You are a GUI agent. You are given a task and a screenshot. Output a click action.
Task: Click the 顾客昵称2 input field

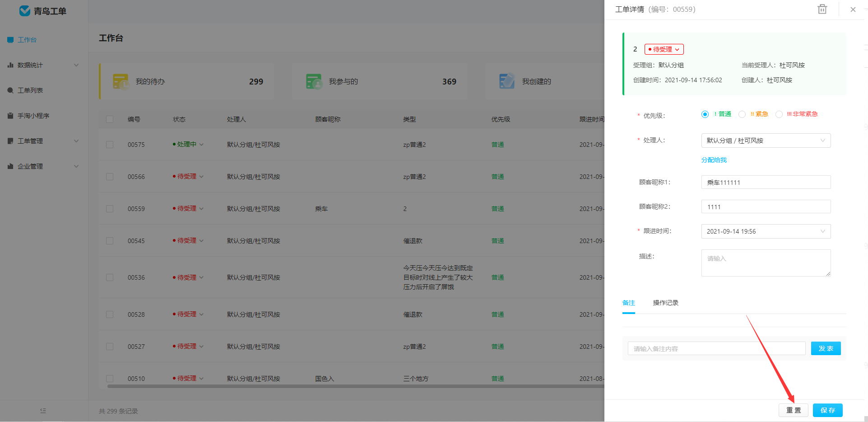[766, 206]
